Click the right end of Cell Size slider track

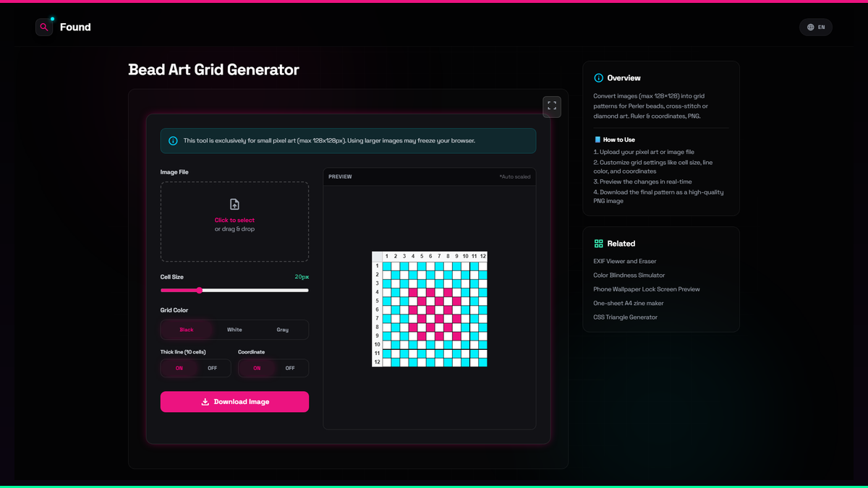tap(307, 290)
